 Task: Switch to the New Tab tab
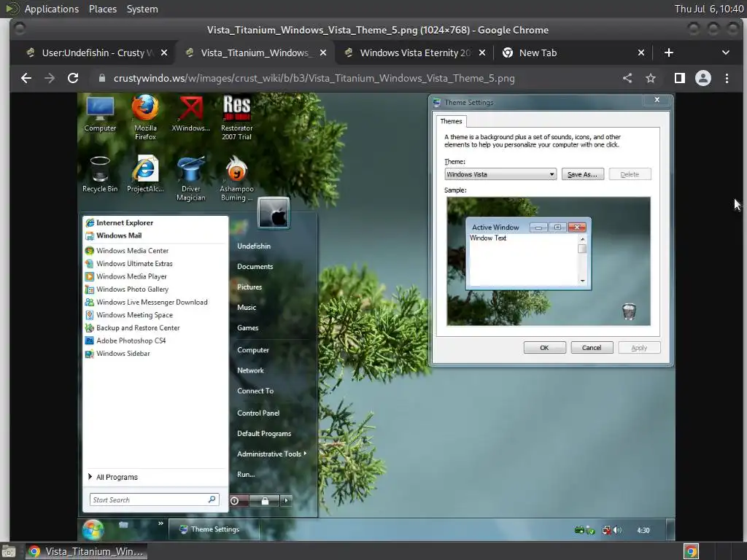coord(572,52)
